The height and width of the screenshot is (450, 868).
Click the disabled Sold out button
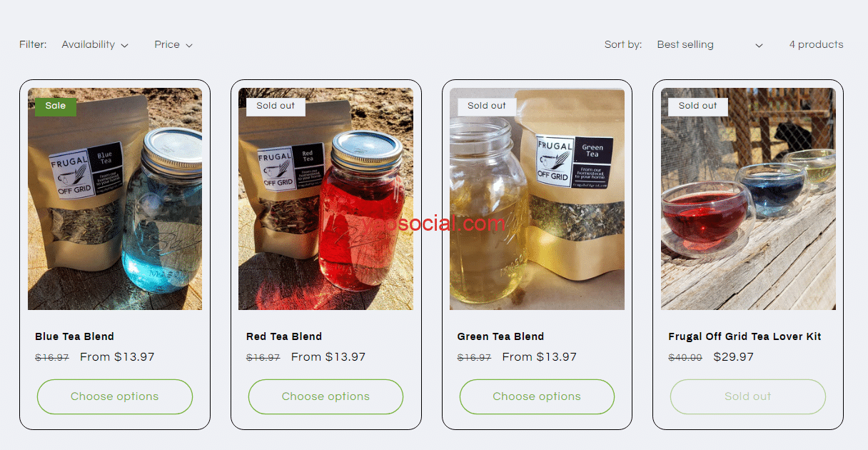(748, 396)
